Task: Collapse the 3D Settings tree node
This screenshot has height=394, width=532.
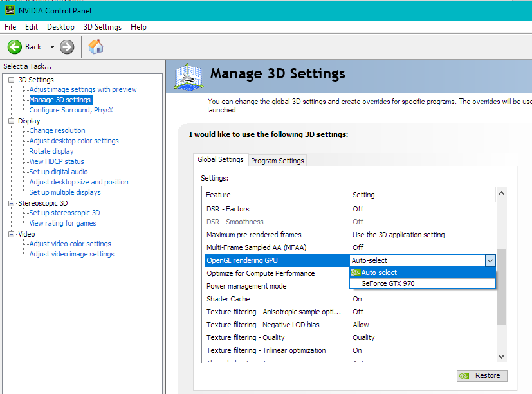Action: point(11,80)
